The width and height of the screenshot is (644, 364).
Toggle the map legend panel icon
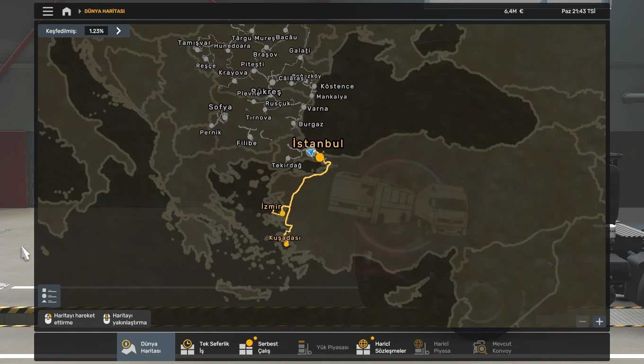pos(49,295)
